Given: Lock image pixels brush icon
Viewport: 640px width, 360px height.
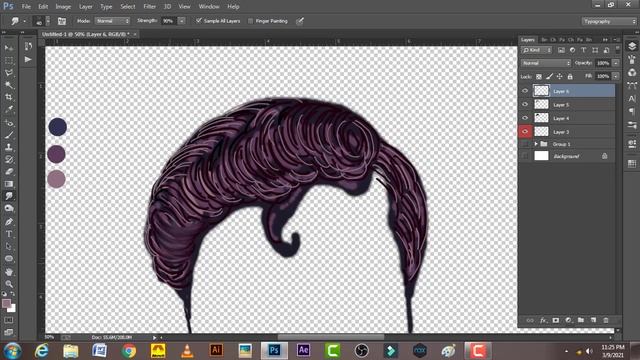Looking at the screenshot, I should (x=549, y=77).
